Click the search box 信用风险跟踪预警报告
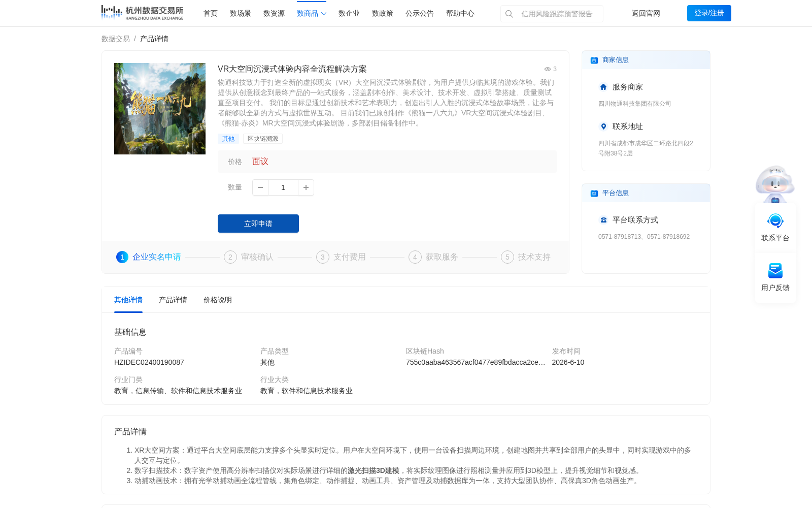The height and width of the screenshot is (508, 812). tap(552, 14)
